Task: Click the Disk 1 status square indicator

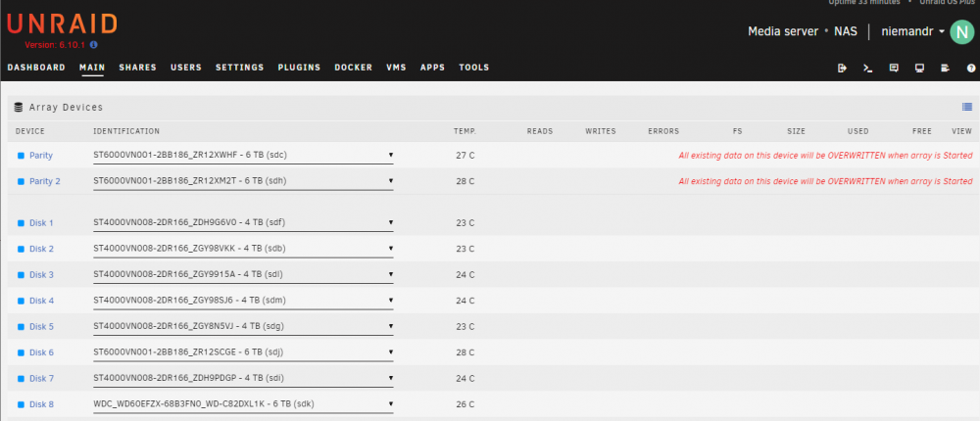Action: [21, 223]
